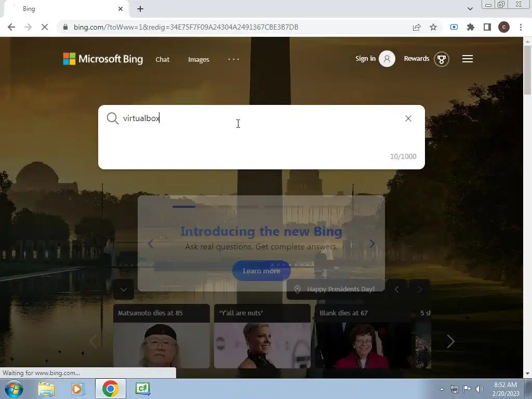Open "Y'all are nuts" story

click(262, 336)
